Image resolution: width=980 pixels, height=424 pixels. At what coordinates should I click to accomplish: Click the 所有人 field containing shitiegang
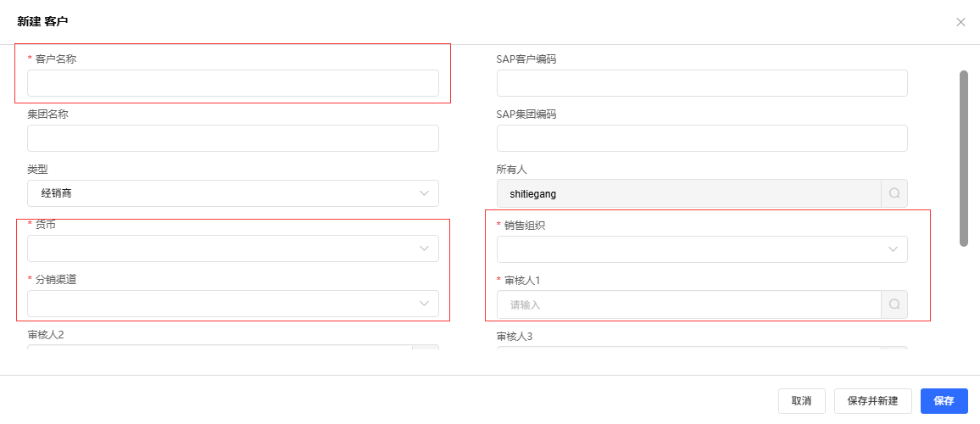(688, 193)
